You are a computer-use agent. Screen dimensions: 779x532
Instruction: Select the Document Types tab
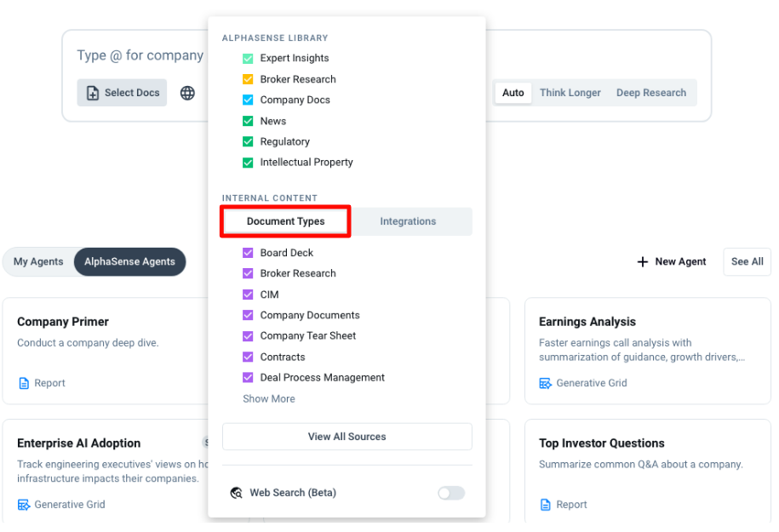pos(286,221)
